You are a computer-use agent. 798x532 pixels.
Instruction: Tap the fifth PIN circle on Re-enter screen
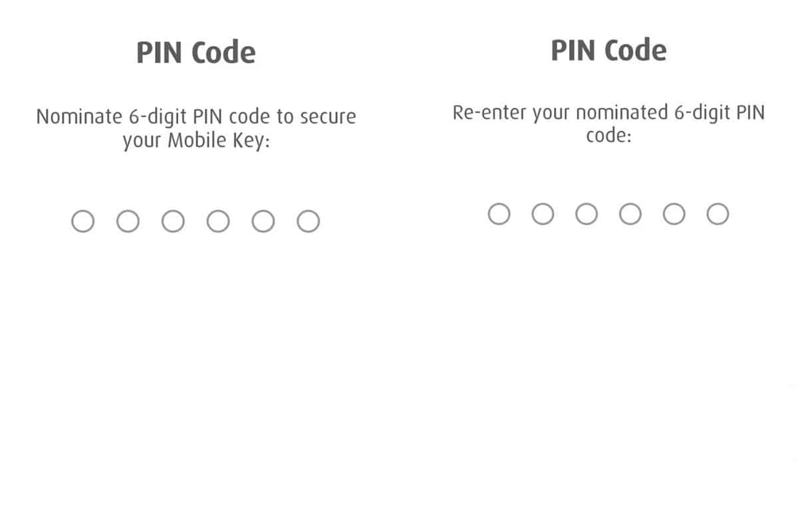674,214
